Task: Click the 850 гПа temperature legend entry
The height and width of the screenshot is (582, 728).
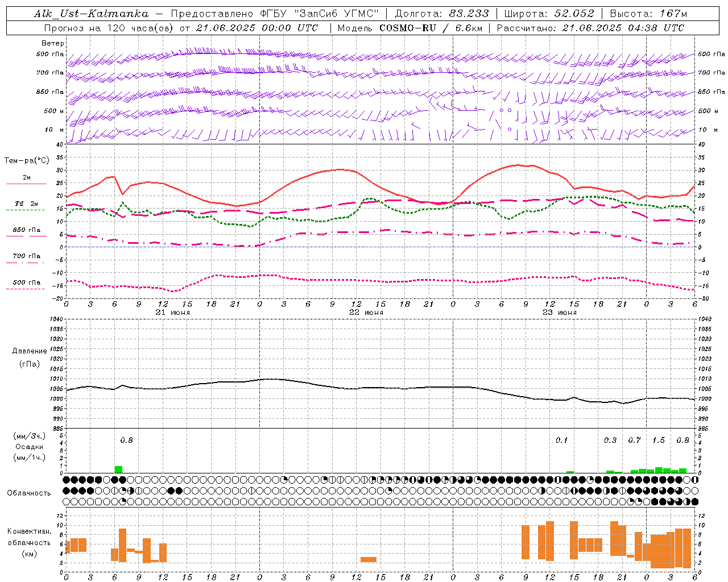Action: tap(26, 230)
